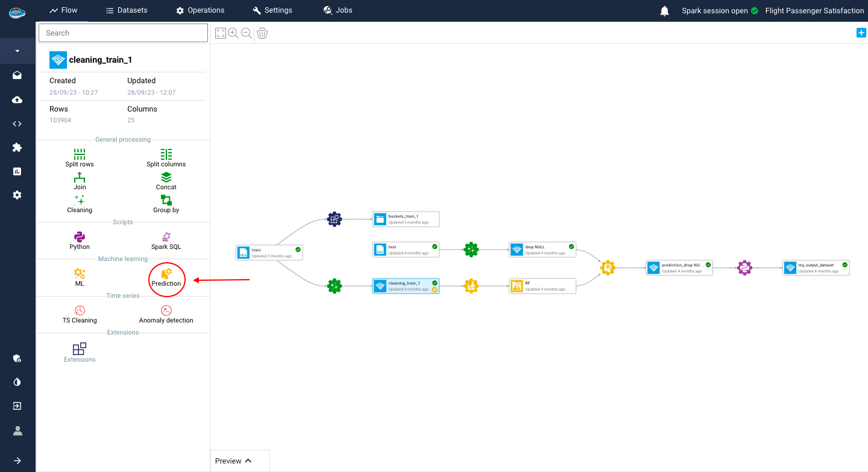Zoom in on the flow canvas
868x472 pixels.
(x=233, y=33)
